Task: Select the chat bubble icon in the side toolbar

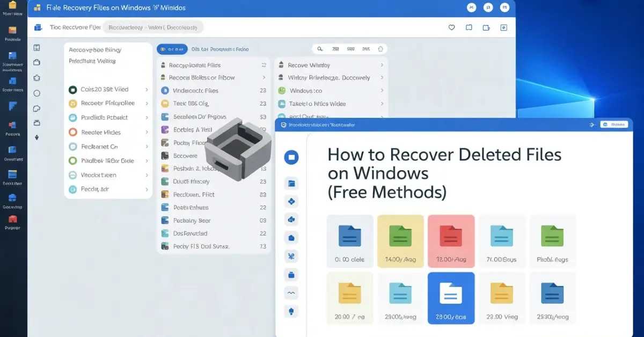Action: point(36,107)
